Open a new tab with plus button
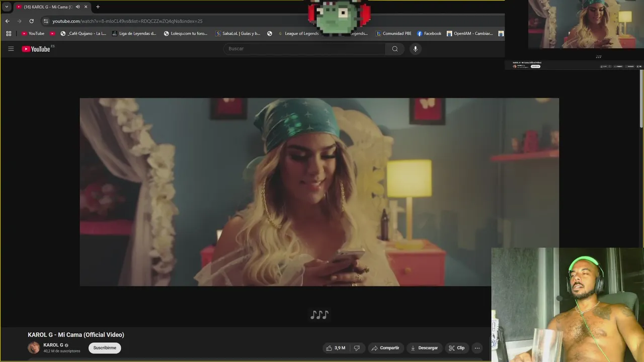The width and height of the screenshot is (644, 362). (x=98, y=7)
